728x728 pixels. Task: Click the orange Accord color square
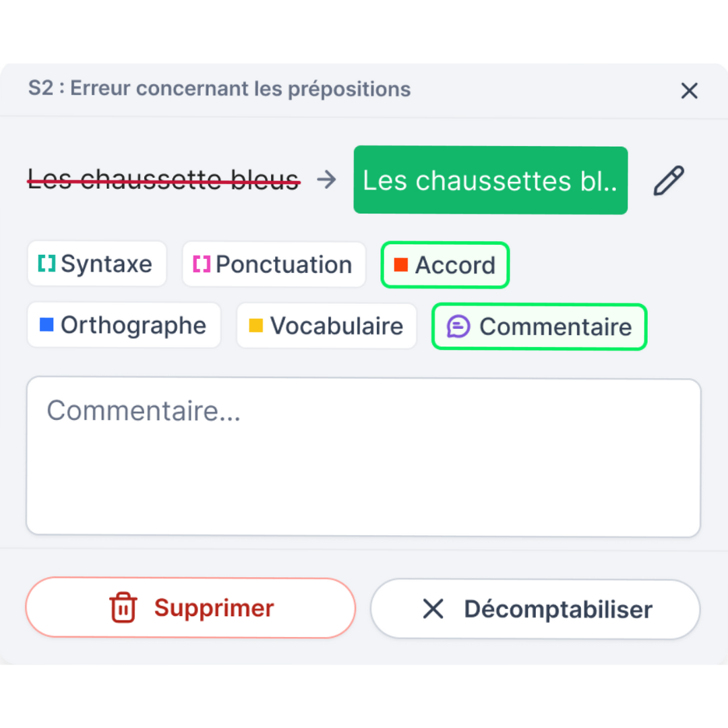tap(400, 265)
